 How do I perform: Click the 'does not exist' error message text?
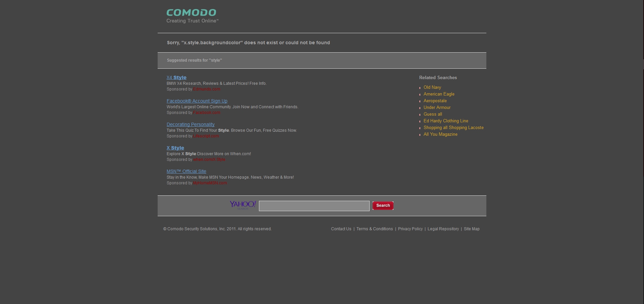(249, 43)
